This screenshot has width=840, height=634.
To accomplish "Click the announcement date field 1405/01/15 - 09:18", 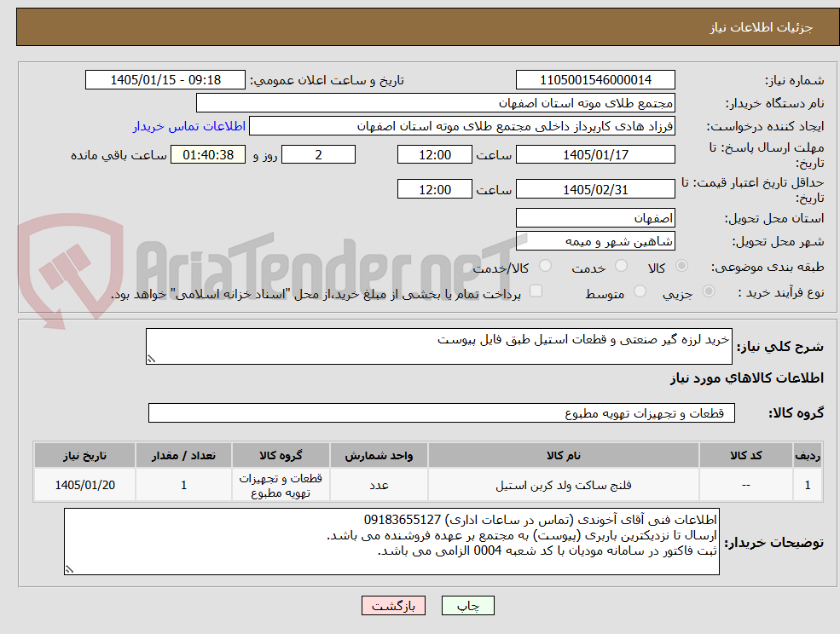I will tap(165, 80).
